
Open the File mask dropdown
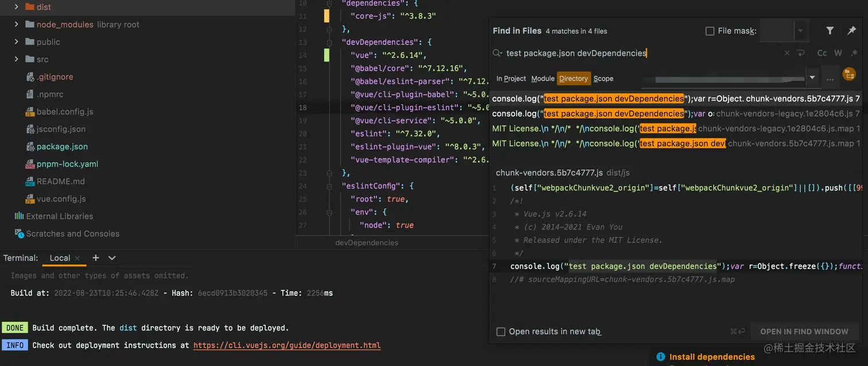[x=801, y=31]
